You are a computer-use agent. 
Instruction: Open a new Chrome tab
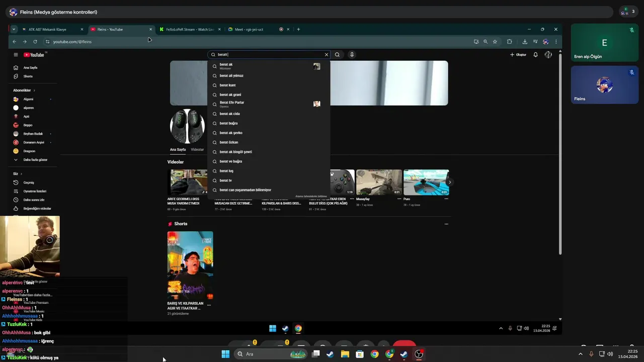[x=298, y=29]
